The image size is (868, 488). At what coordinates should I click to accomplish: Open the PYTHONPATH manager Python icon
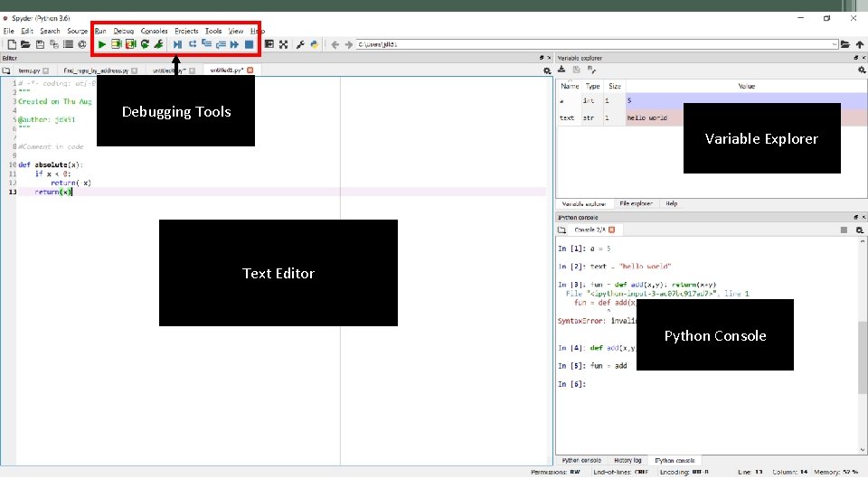(314, 44)
